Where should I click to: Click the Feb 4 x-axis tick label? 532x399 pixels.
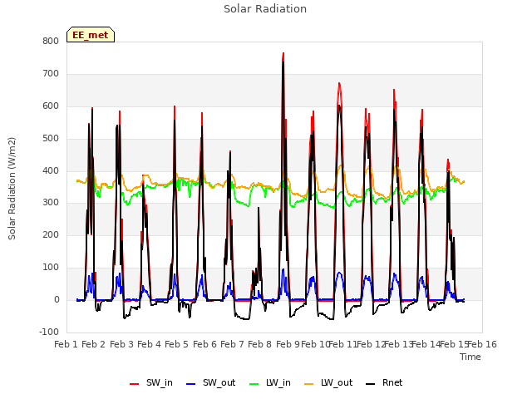tap(149, 345)
